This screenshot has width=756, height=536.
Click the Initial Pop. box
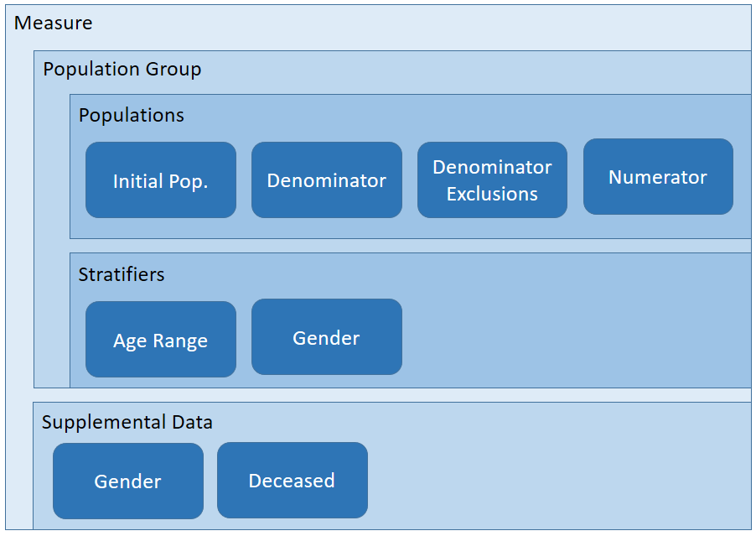click(x=160, y=180)
